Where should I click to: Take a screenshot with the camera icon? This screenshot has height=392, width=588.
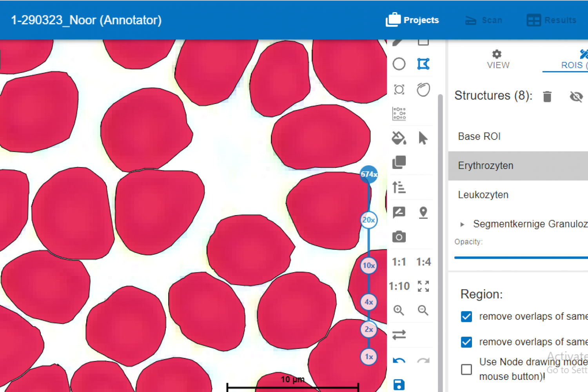399,237
